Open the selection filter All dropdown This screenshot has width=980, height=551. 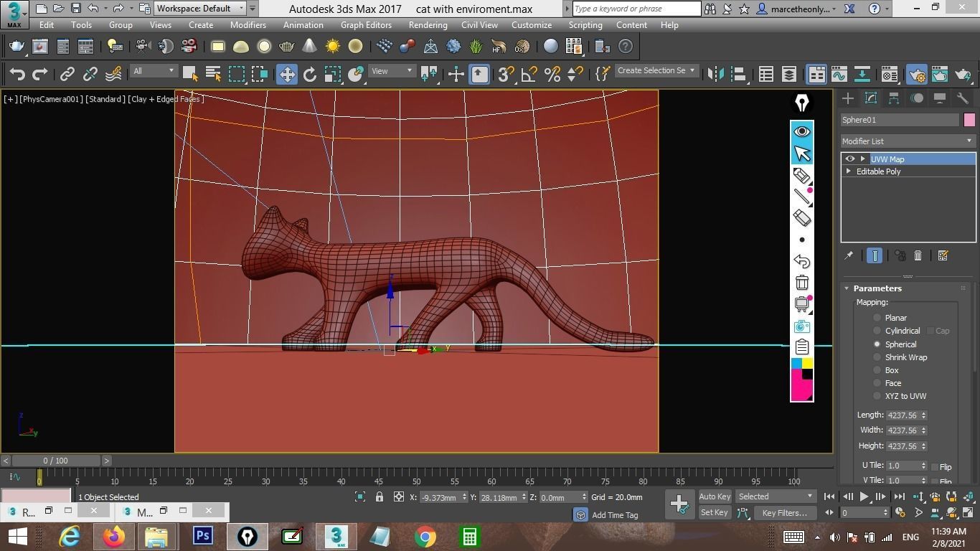click(154, 70)
